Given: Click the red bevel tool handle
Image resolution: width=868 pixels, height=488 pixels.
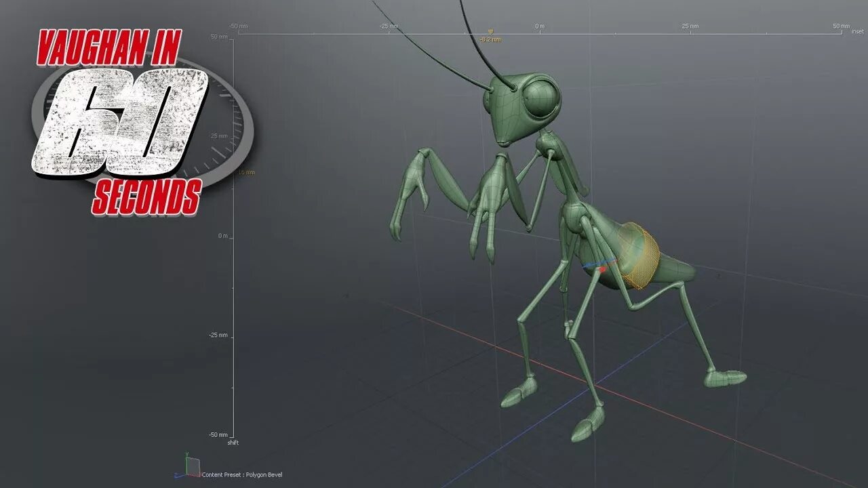Looking at the screenshot, I should pyautogui.click(x=602, y=269).
